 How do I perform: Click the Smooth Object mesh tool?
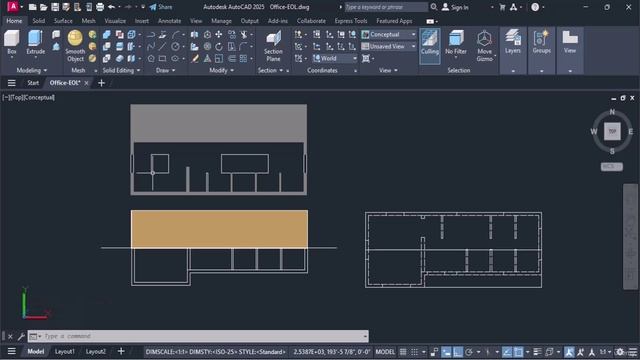(75, 46)
